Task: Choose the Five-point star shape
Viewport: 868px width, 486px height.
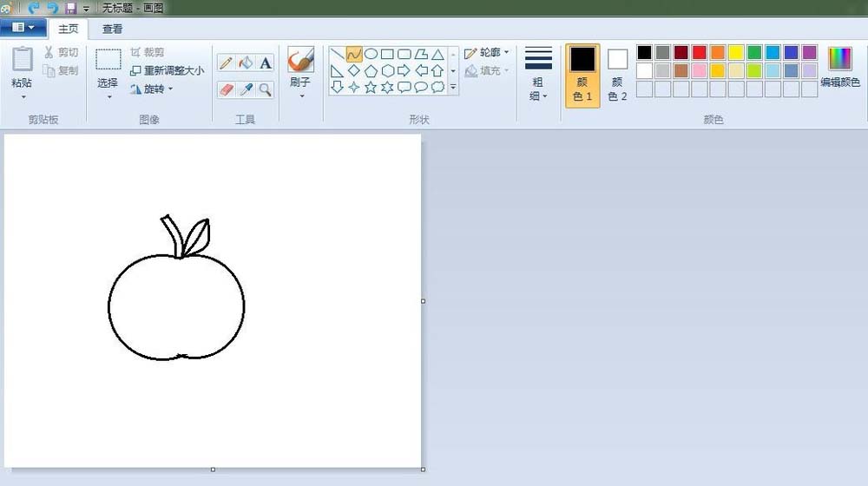Action: (x=371, y=87)
